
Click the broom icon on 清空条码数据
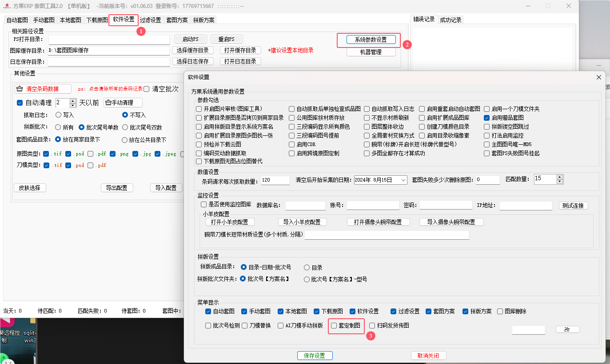[x=20, y=89]
